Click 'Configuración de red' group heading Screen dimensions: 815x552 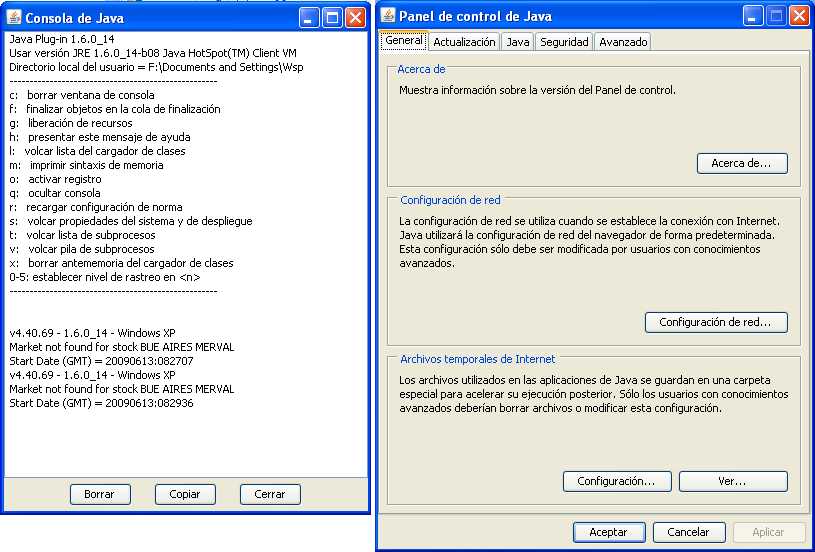coord(450,200)
